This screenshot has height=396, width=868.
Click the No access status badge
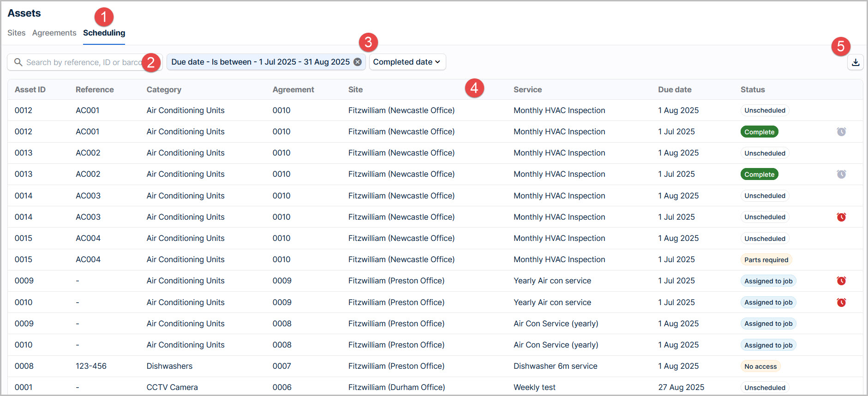click(760, 366)
